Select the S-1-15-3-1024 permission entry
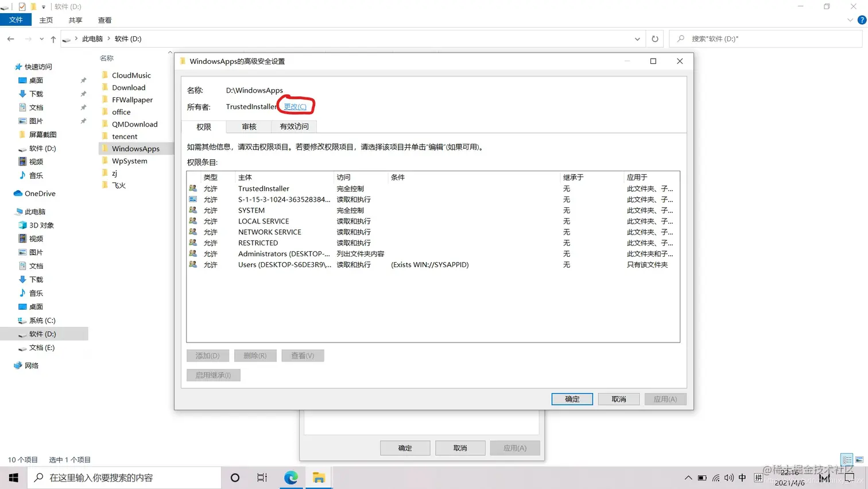Image resolution: width=868 pixels, height=489 pixels. click(433, 199)
